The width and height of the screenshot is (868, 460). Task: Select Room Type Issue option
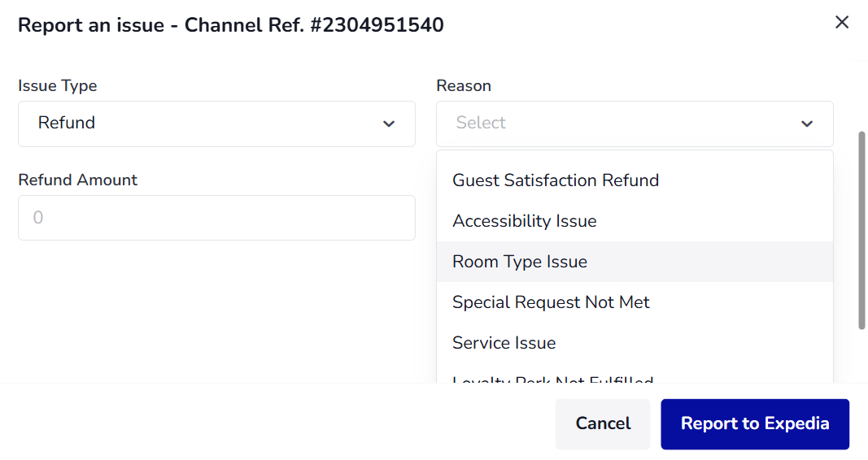click(x=635, y=262)
